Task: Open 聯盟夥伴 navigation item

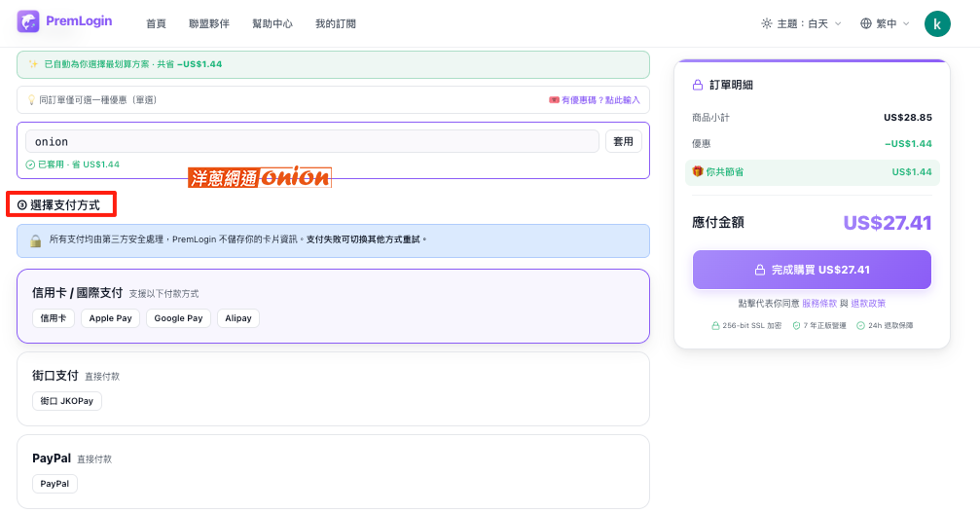Action: (x=209, y=23)
